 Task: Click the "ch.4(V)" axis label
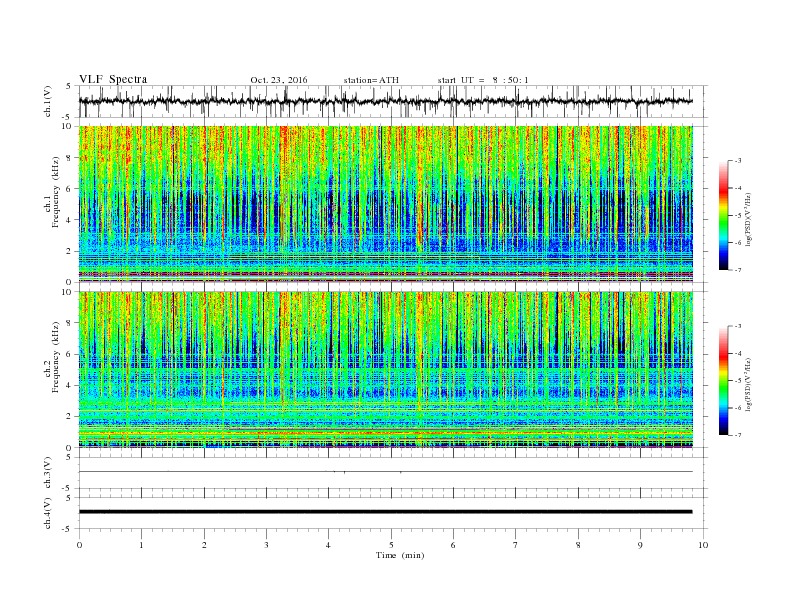coord(48,513)
